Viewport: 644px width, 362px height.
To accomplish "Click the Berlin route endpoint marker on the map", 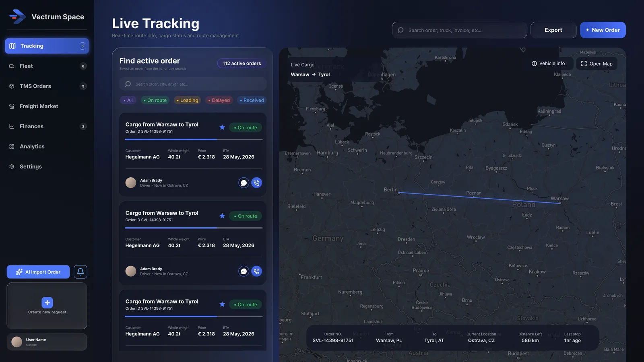I will click(399, 193).
